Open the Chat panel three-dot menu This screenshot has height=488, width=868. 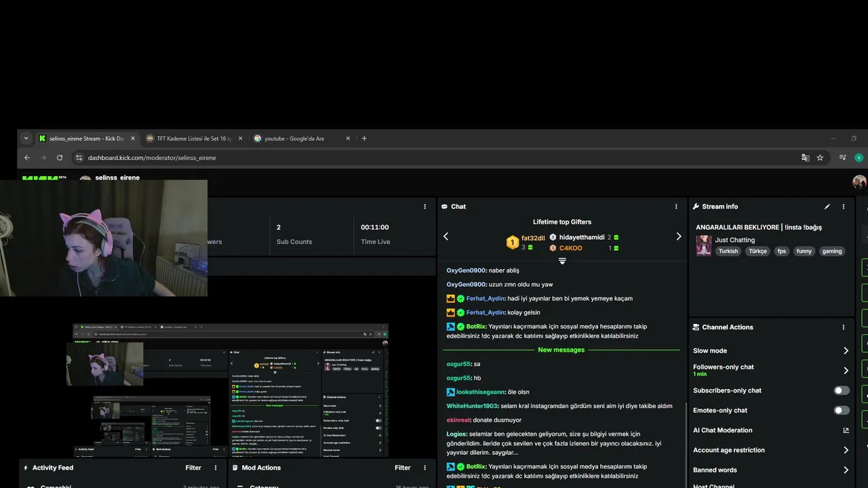coord(676,207)
